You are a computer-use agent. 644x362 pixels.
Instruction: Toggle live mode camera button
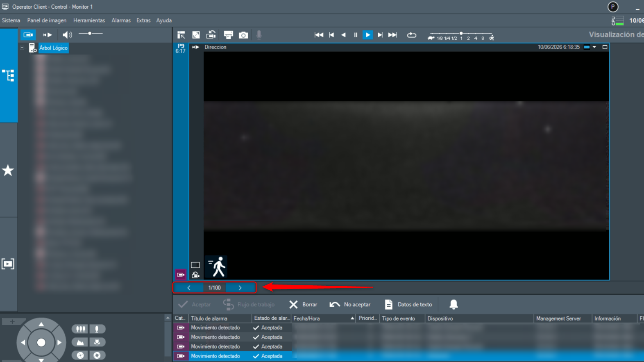pyautogui.click(x=28, y=35)
